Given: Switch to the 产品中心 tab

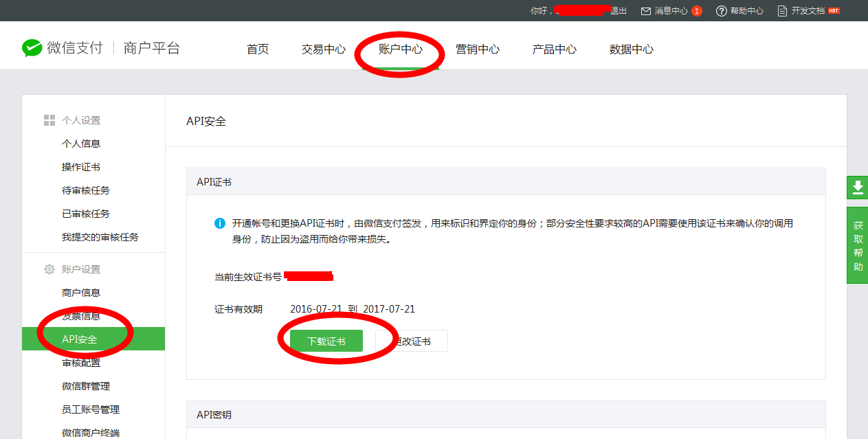Looking at the screenshot, I should (x=555, y=49).
